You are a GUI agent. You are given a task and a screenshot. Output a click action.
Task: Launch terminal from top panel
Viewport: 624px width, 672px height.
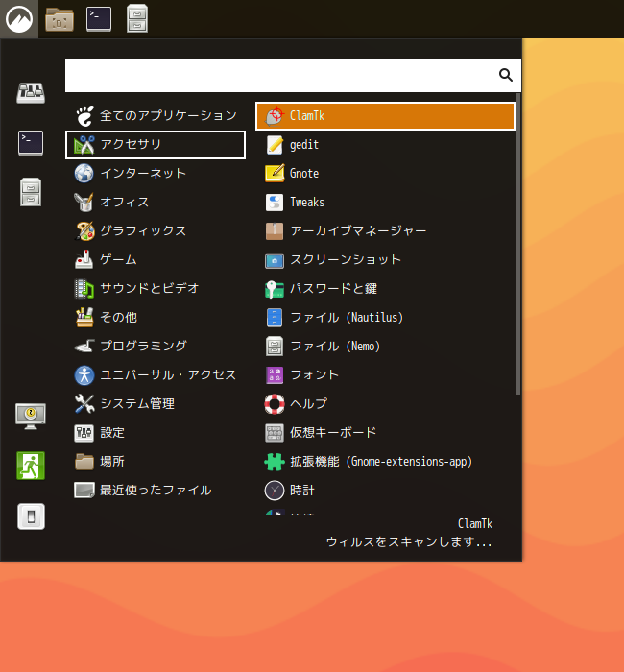(x=99, y=19)
